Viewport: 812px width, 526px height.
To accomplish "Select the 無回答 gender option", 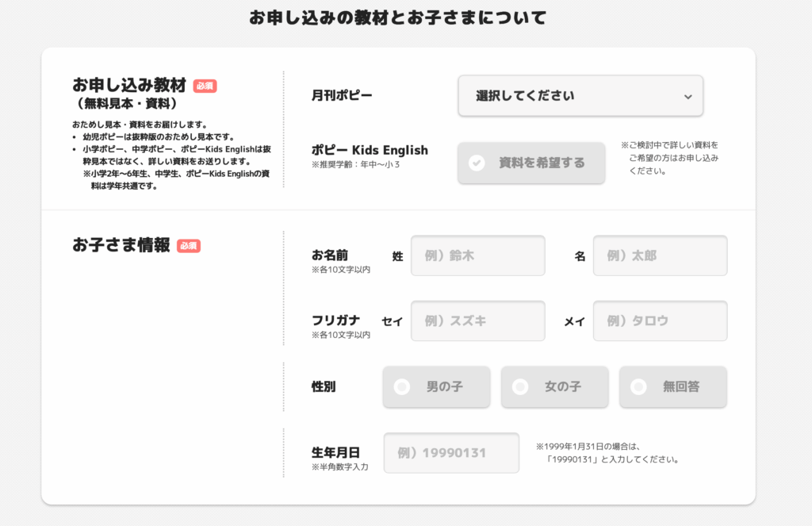I will click(x=673, y=386).
